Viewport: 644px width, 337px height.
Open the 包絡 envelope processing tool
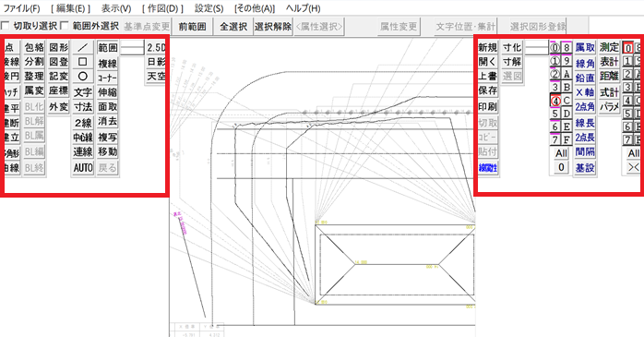click(34, 48)
